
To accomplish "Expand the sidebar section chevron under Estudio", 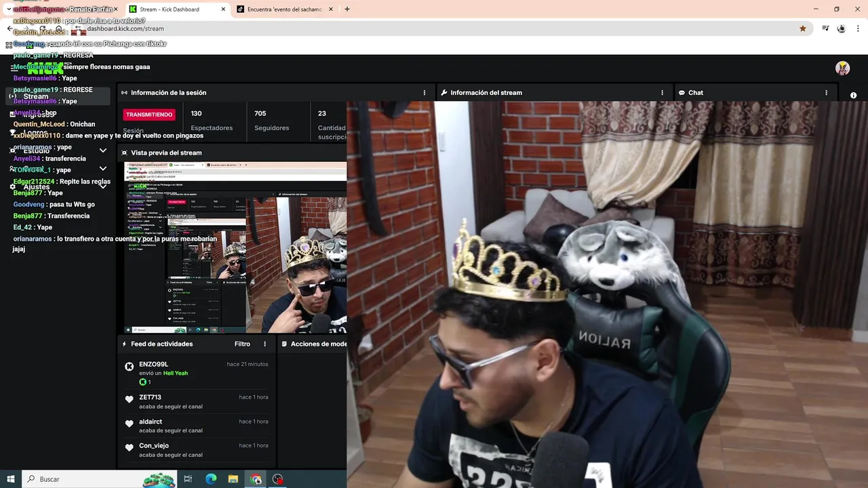I will click(x=103, y=169).
